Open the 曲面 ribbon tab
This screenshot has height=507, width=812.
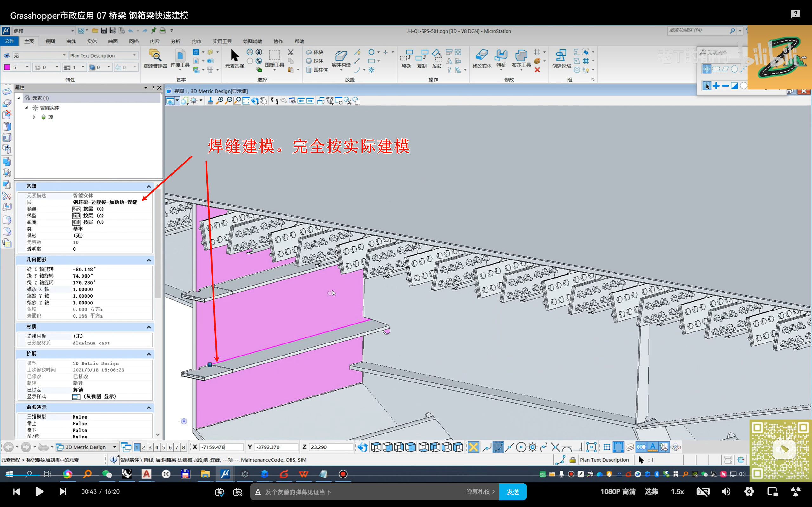pyautogui.click(x=113, y=41)
